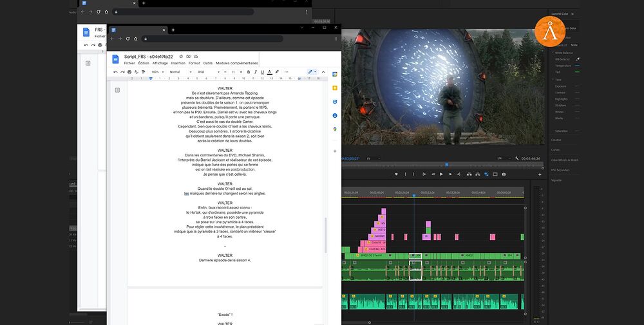Screen dimensions: 644x325
Task: Open the Modules complémentaires menu
Action: coord(237,63)
